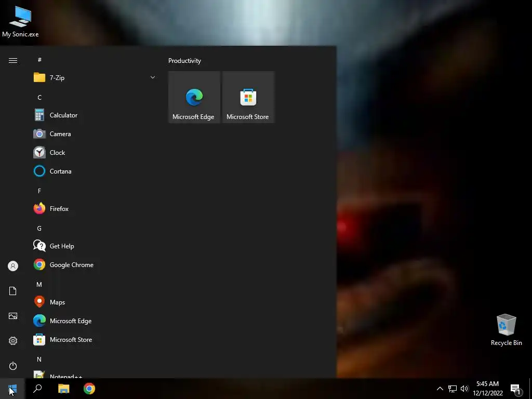Open the 7-Zip folder entry
Image resolution: width=532 pixels, height=399 pixels.
pos(95,78)
